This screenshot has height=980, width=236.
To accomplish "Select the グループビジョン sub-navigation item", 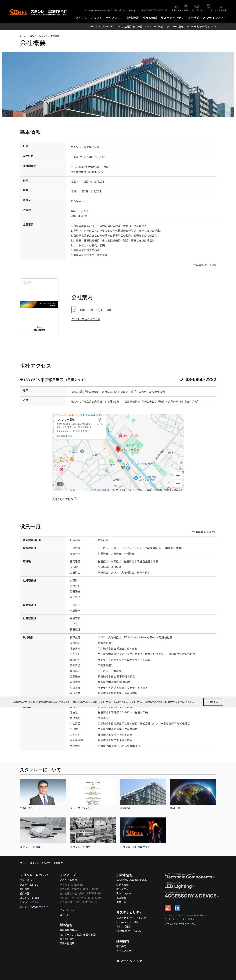I will [x=111, y=27].
